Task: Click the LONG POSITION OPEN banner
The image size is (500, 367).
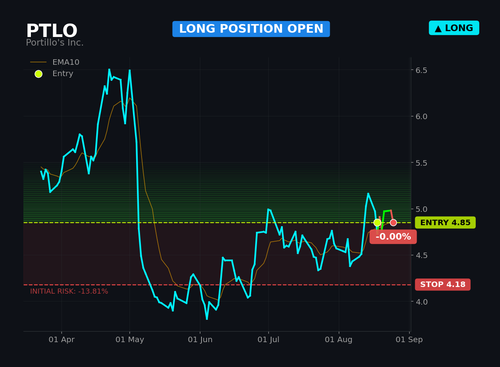Action: [x=251, y=29]
